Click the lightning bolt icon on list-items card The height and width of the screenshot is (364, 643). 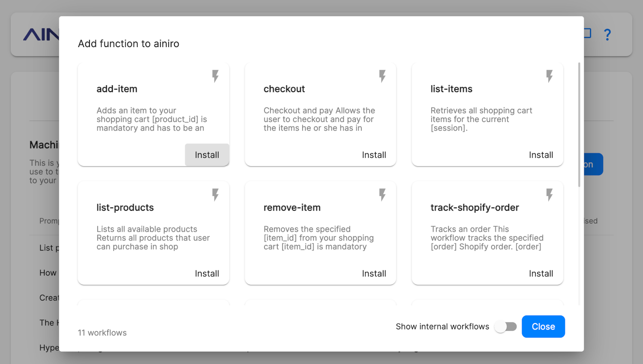coord(549,76)
